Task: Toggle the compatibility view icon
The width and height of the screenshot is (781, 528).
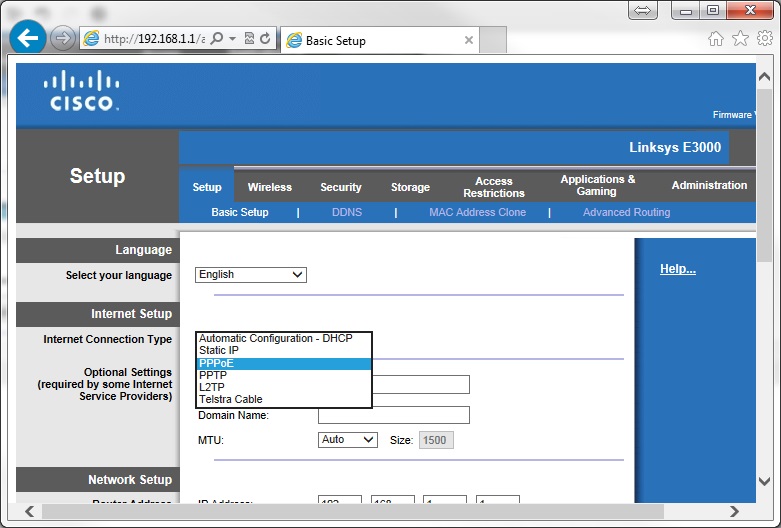Action: tap(250, 38)
